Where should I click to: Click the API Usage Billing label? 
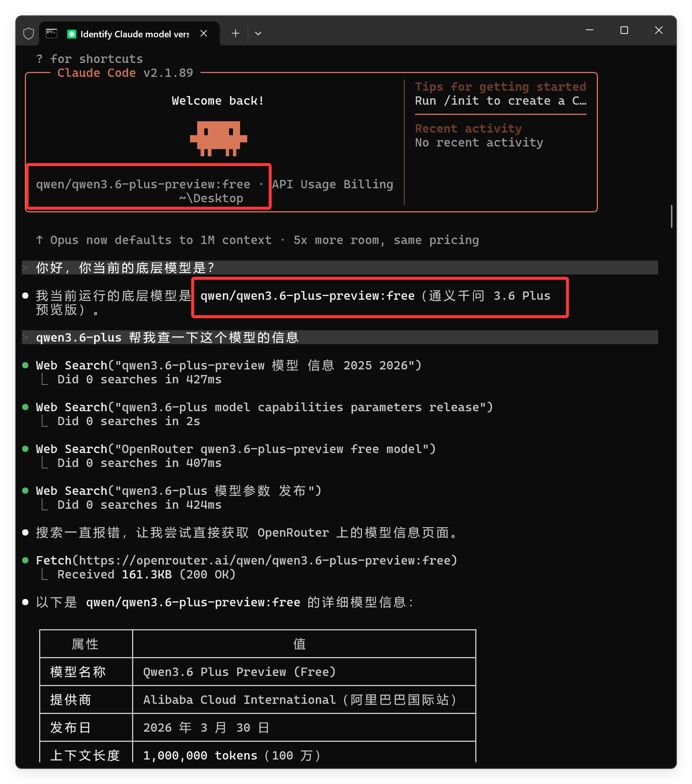point(332,184)
